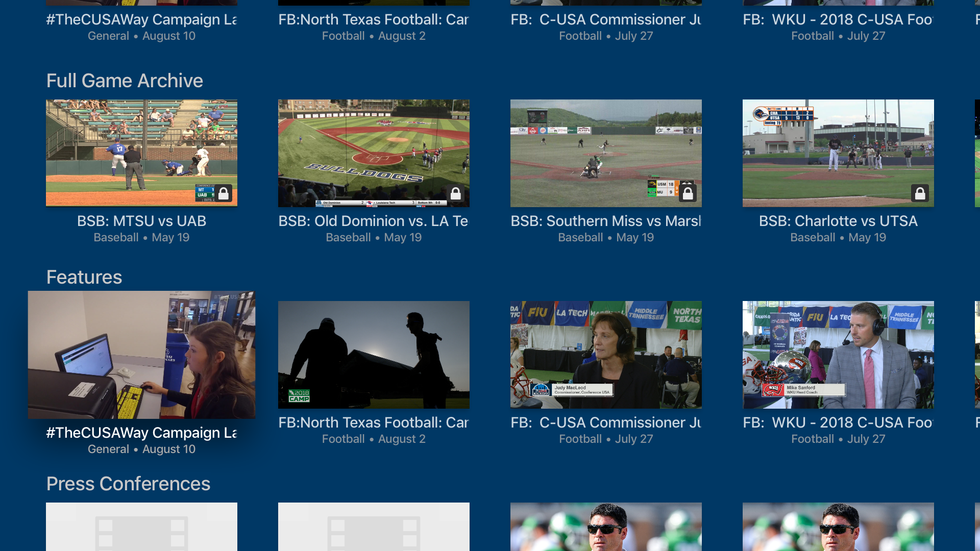Click "Football • August 2" in the Features row
The image size is (980, 551).
374,439
